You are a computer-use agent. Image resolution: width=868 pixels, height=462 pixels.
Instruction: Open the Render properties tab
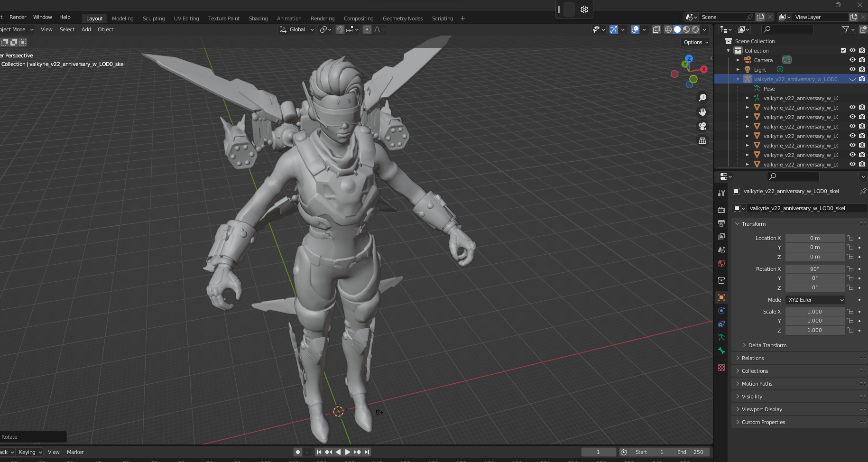point(721,210)
